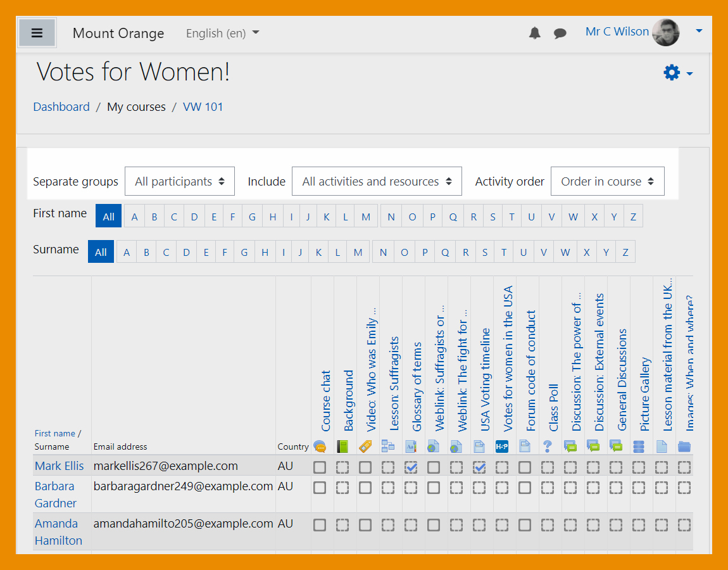
Task: Open the VW 101 breadcrumb link
Action: click(x=203, y=106)
